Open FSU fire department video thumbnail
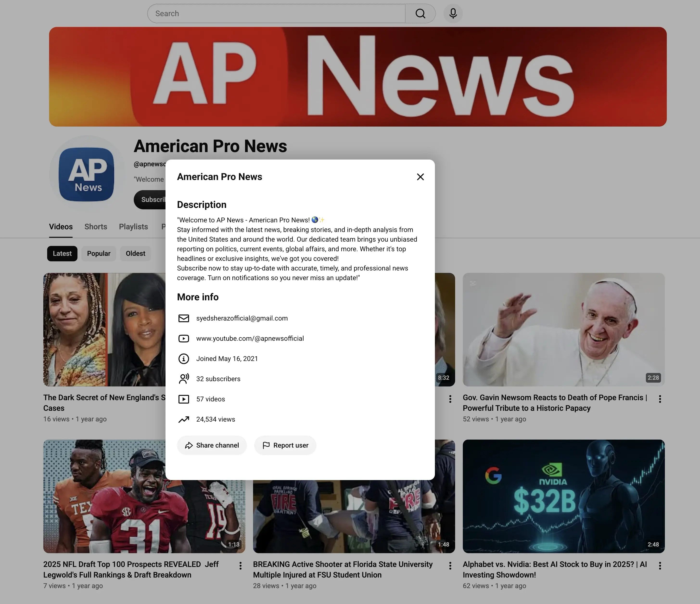Screen dimensions: 700x604 pos(354,516)
